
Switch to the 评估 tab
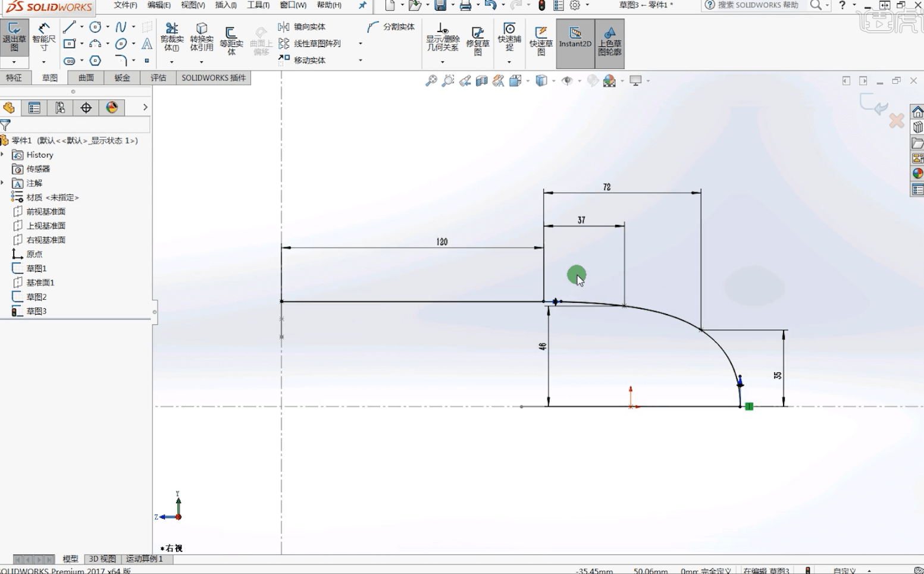pyautogui.click(x=158, y=78)
